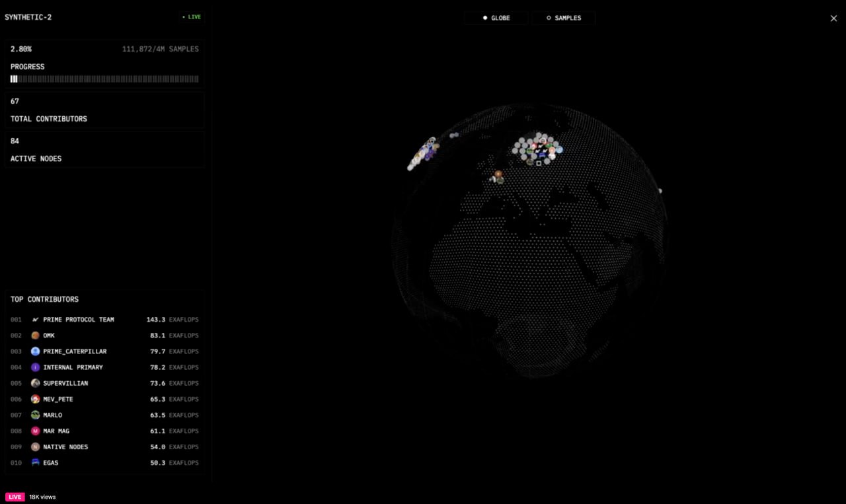The width and height of the screenshot is (846, 504).
Task: Switch to the Samples view
Action: 564,18
